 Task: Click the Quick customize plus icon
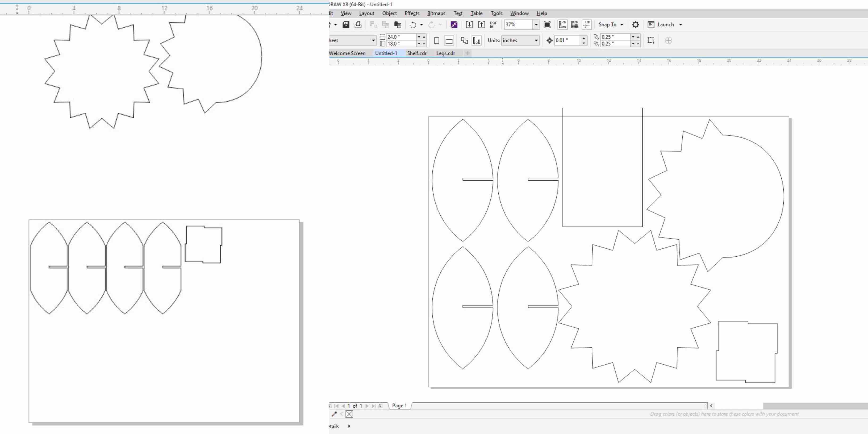pyautogui.click(x=669, y=40)
